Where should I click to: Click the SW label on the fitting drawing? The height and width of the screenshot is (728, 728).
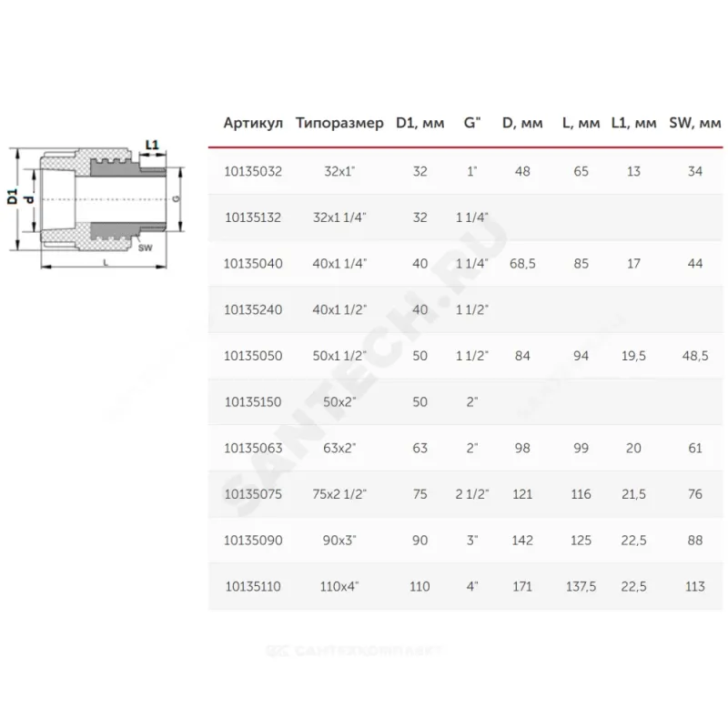point(147,248)
